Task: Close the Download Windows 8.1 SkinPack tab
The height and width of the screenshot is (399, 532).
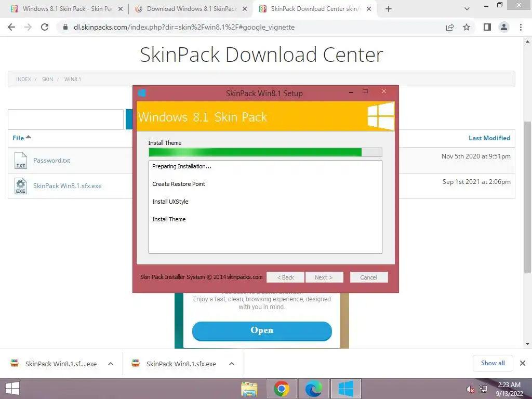Action: tap(245, 9)
